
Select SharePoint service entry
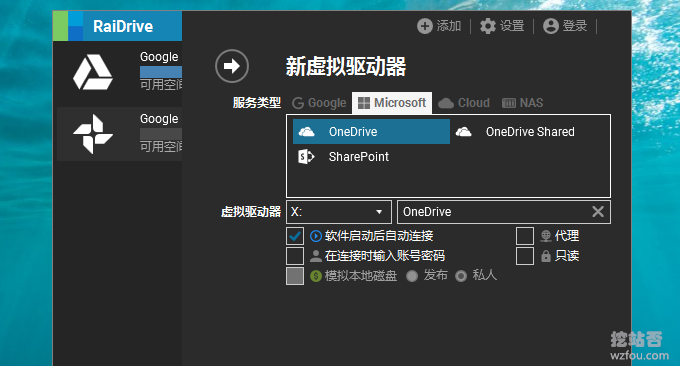click(371, 157)
